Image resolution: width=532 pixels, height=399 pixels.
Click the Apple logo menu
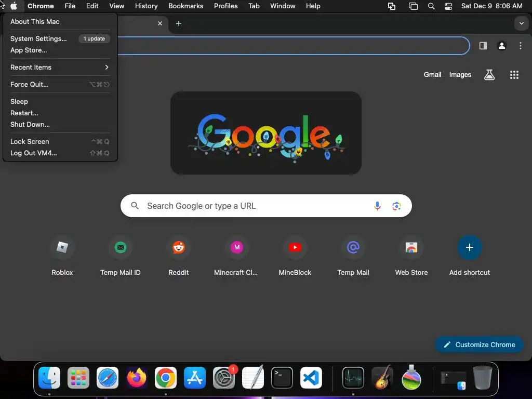14,6
